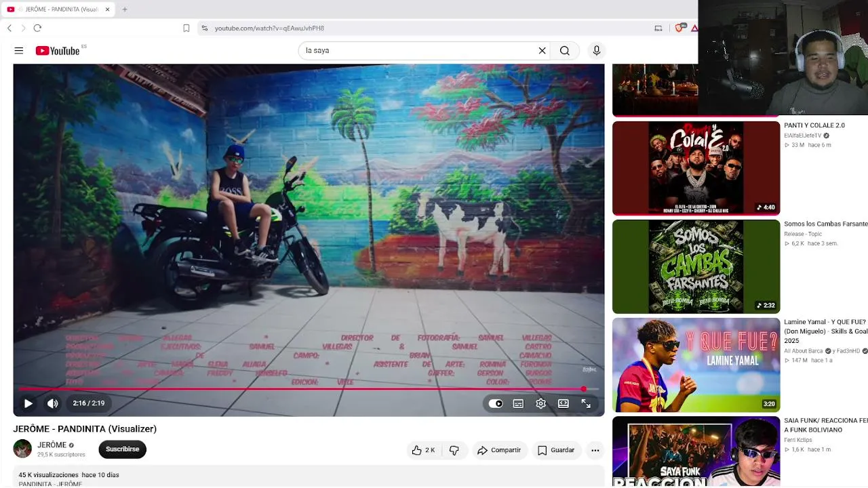Open the JERÔME channel name link

point(52,445)
